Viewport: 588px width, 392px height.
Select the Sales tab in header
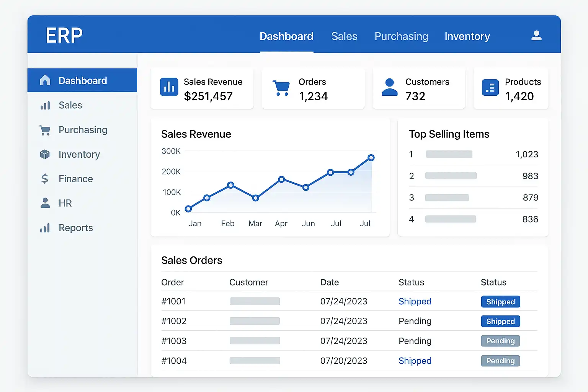click(x=344, y=36)
